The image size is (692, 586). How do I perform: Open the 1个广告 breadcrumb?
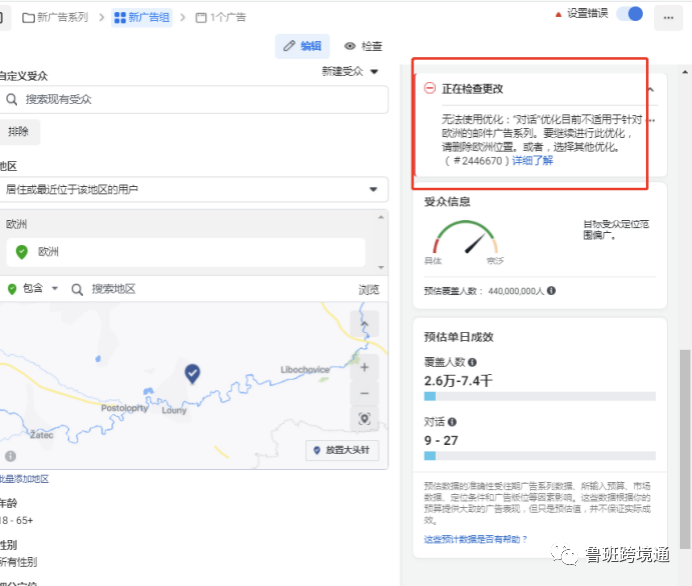pos(221,18)
